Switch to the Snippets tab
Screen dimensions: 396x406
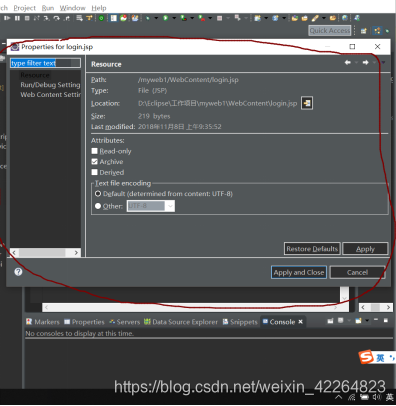240,322
